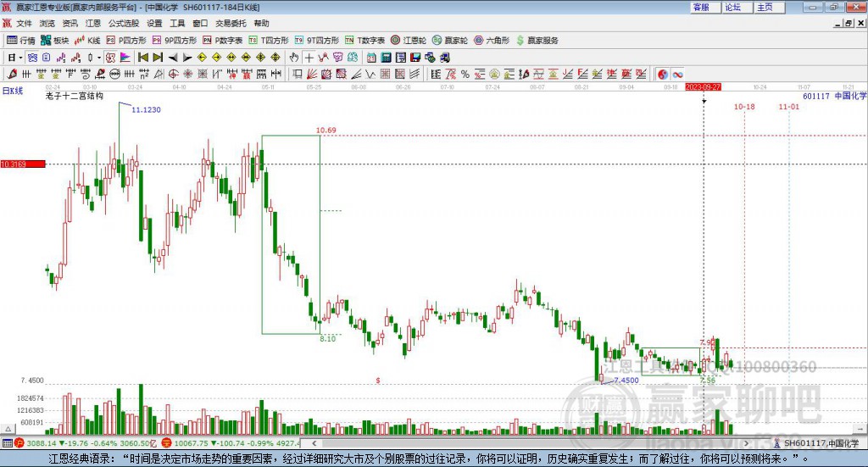
Task: Open the 江恩 menu
Action: (93, 23)
